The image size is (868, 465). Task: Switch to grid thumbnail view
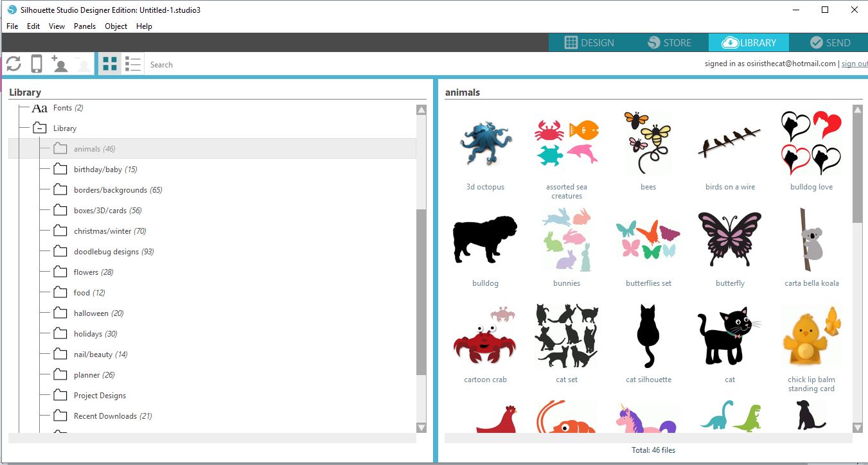[111, 64]
